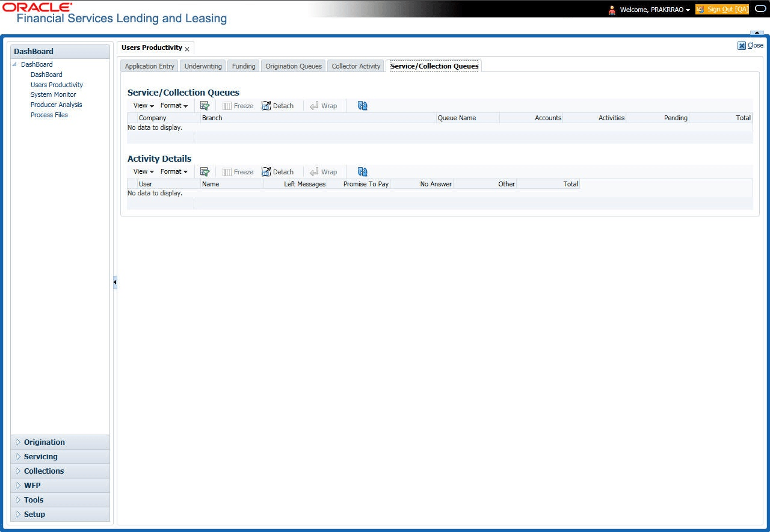This screenshot has width=770, height=532.
Task: Switch to Funding tab
Action: point(244,66)
